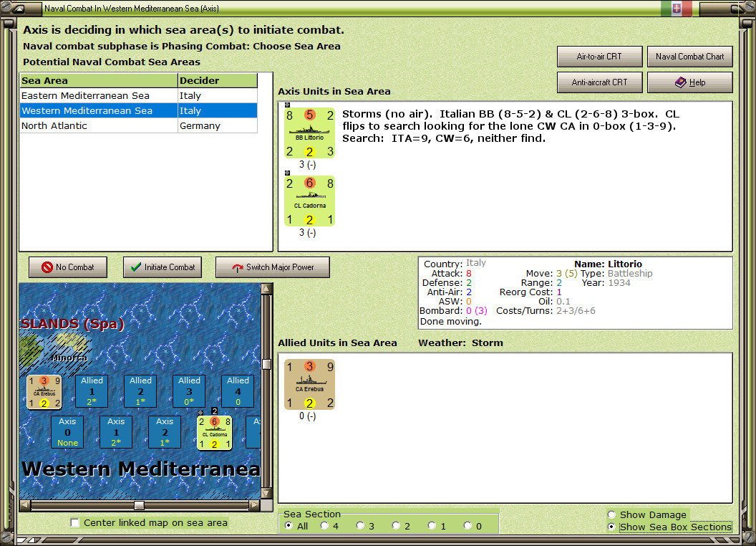Click map horizontal scrollbar right arrow
The image size is (756, 546).
(255, 505)
